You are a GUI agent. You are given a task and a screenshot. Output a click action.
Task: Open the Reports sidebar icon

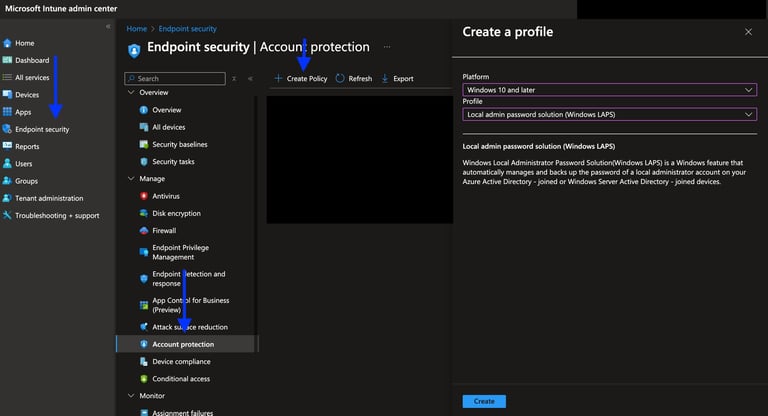pyautogui.click(x=7, y=146)
